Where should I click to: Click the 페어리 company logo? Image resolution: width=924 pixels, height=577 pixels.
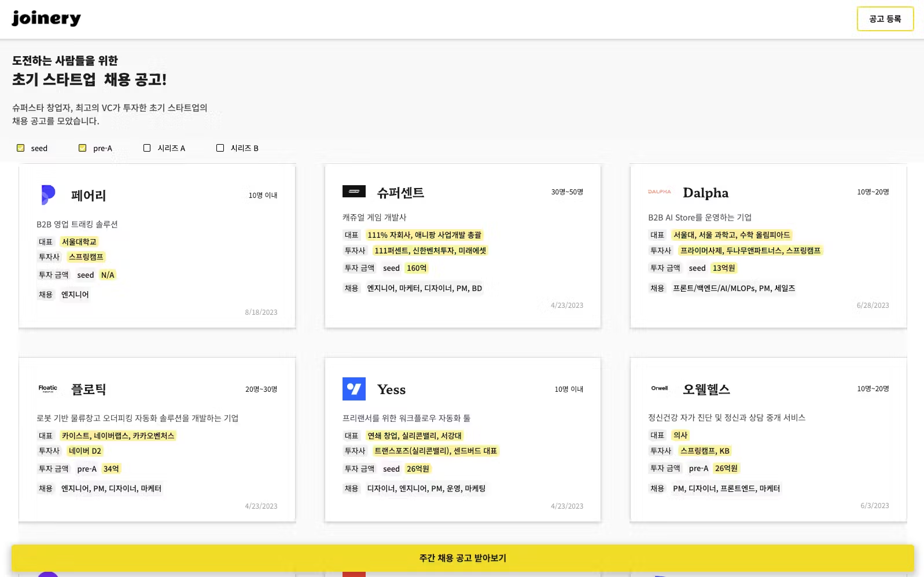tap(48, 195)
